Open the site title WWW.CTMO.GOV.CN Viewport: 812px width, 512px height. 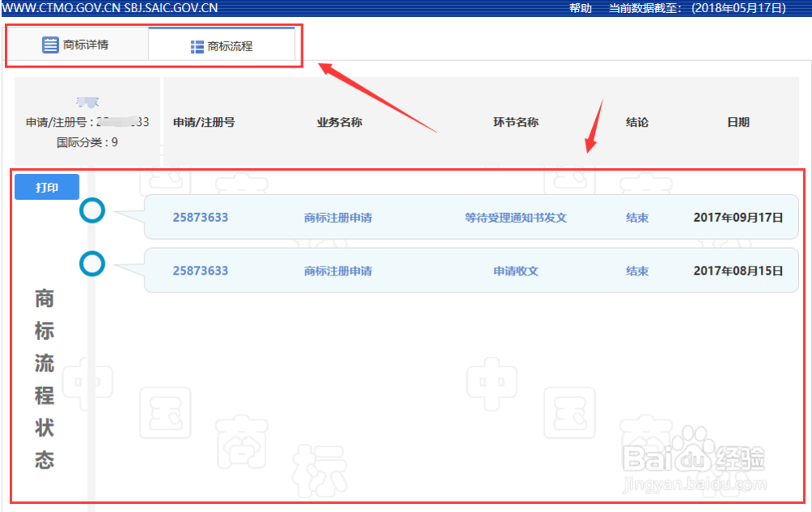pyautogui.click(x=60, y=7)
